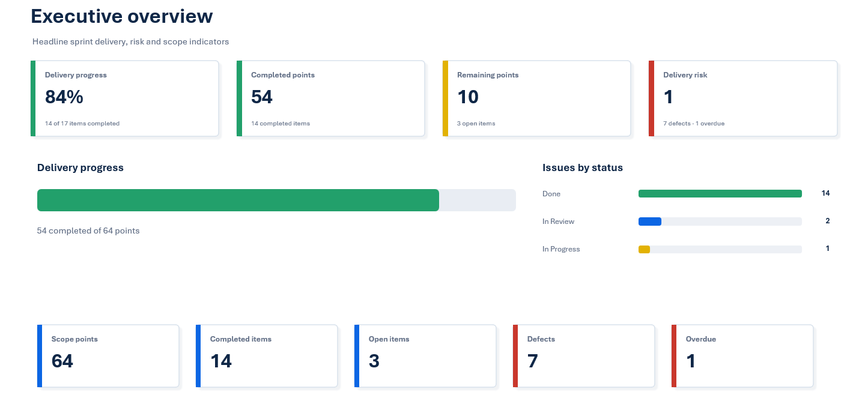This screenshot has width=868, height=419.
Task: Click the subtitle 'Headline sprint delivery, risk and scope indicators'
Action: [130, 42]
